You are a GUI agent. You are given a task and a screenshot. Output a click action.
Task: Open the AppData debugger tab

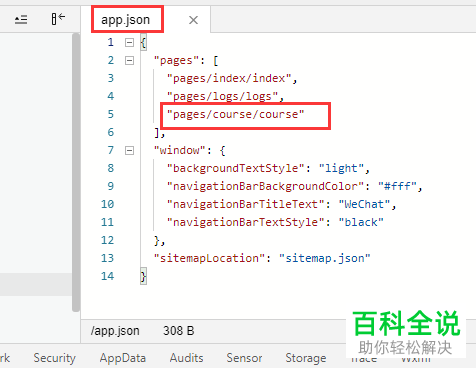(x=123, y=358)
